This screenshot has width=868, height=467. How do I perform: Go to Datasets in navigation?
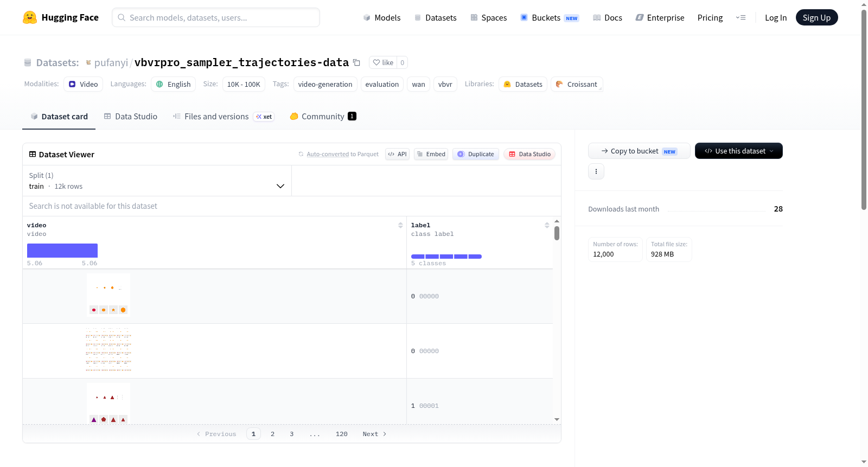click(435, 17)
